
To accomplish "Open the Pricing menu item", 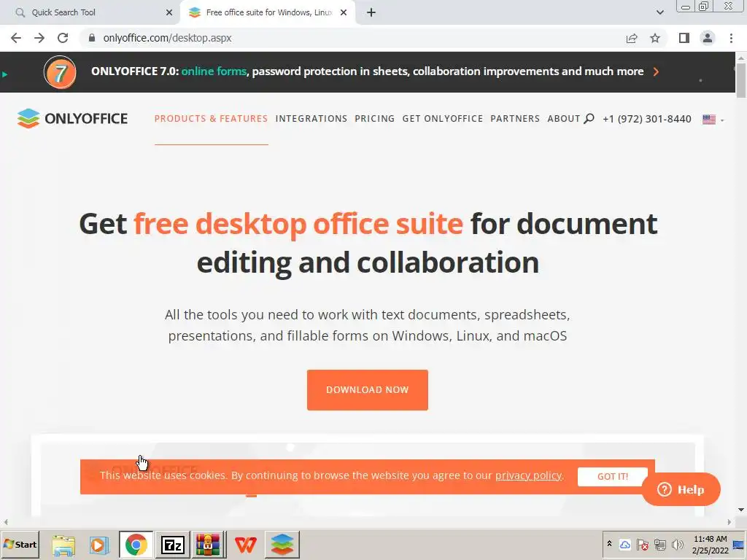I will pyautogui.click(x=374, y=119).
